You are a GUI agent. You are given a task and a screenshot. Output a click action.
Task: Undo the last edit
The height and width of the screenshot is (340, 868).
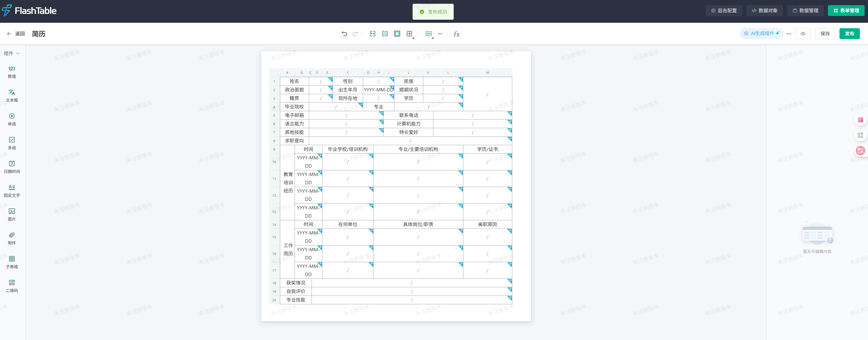344,34
